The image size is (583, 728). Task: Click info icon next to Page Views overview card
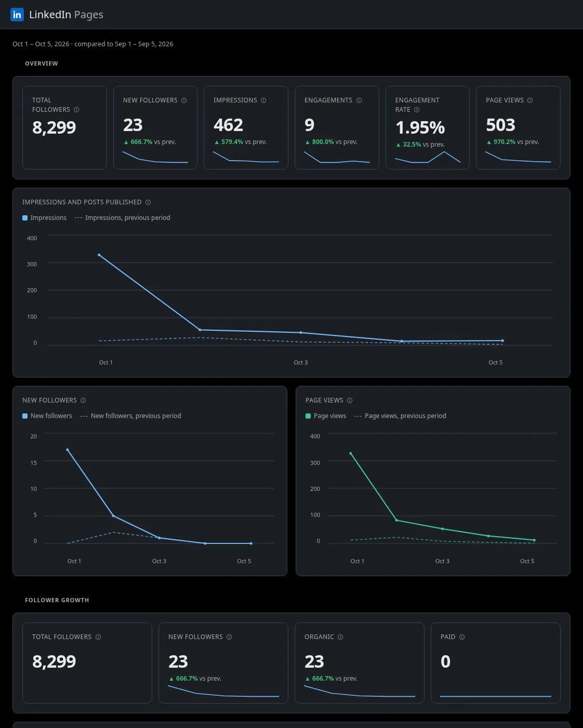tap(530, 100)
